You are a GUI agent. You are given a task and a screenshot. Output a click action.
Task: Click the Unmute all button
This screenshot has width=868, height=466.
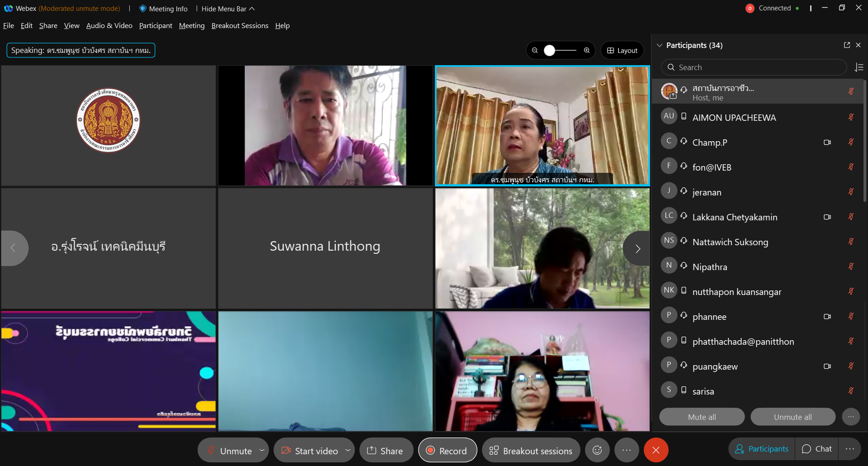793,417
